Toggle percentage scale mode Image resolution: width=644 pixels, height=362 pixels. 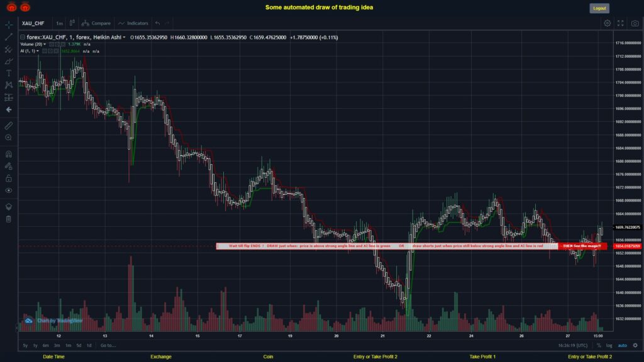tap(599, 345)
